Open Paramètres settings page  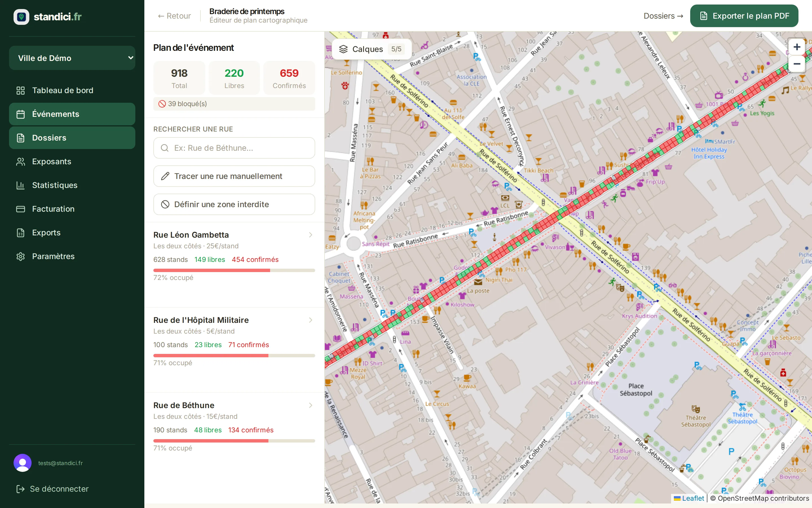pos(72,256)
